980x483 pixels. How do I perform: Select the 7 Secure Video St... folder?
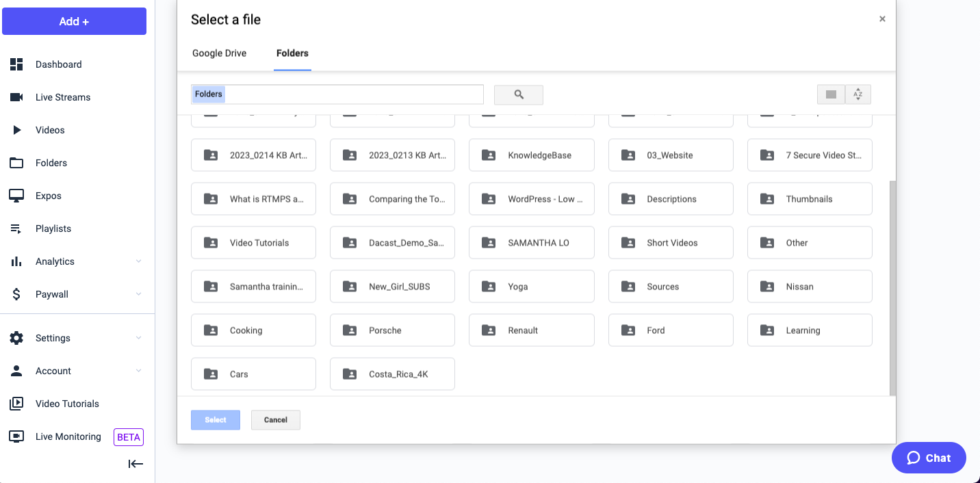[x=810, y=155]
